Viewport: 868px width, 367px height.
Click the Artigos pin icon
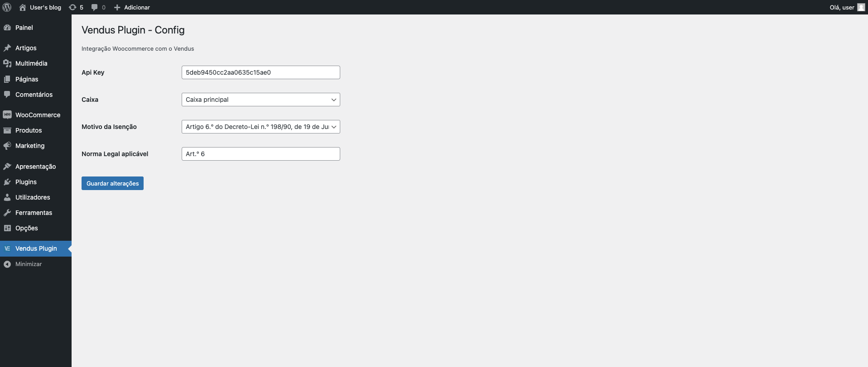tap(7, 48)
